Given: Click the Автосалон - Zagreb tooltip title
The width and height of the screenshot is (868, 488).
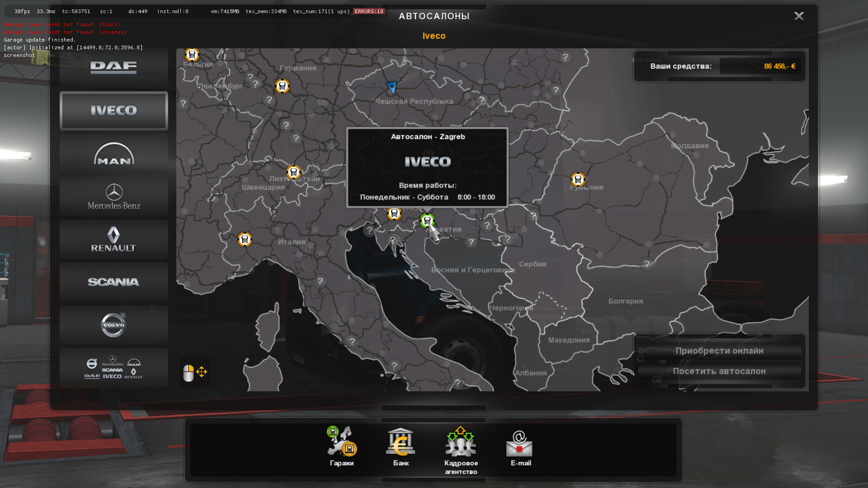Looking at the screenshot, I should 428,137.
